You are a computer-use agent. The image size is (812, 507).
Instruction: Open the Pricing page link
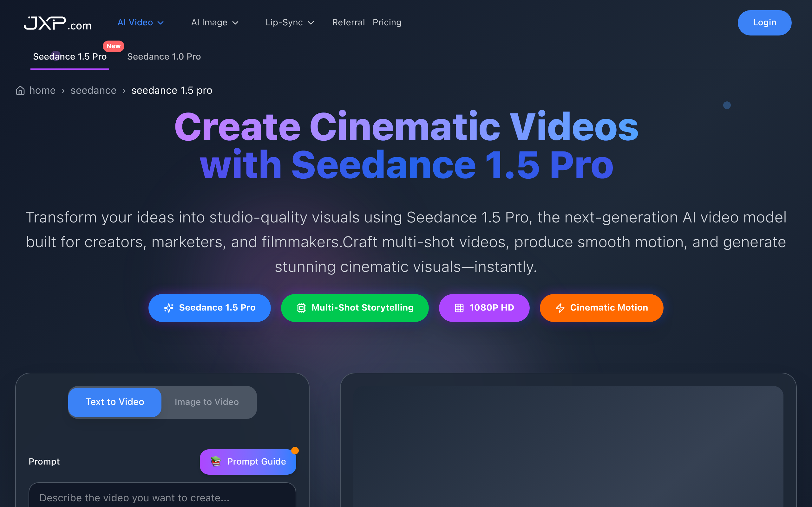point(387,22)
